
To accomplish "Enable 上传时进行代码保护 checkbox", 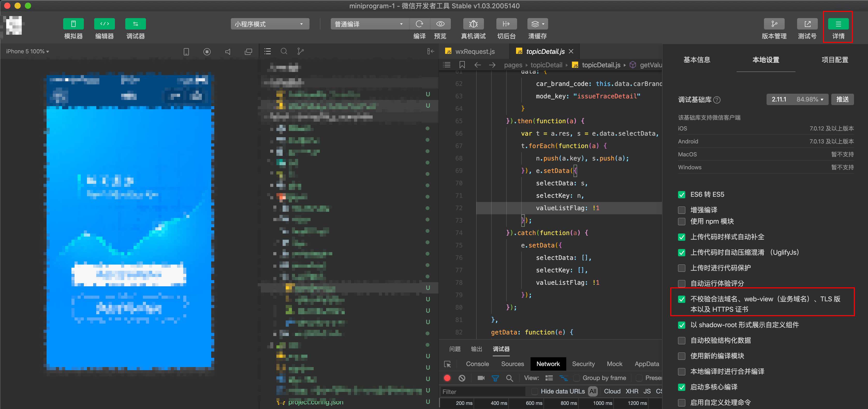I will [681, 268].
